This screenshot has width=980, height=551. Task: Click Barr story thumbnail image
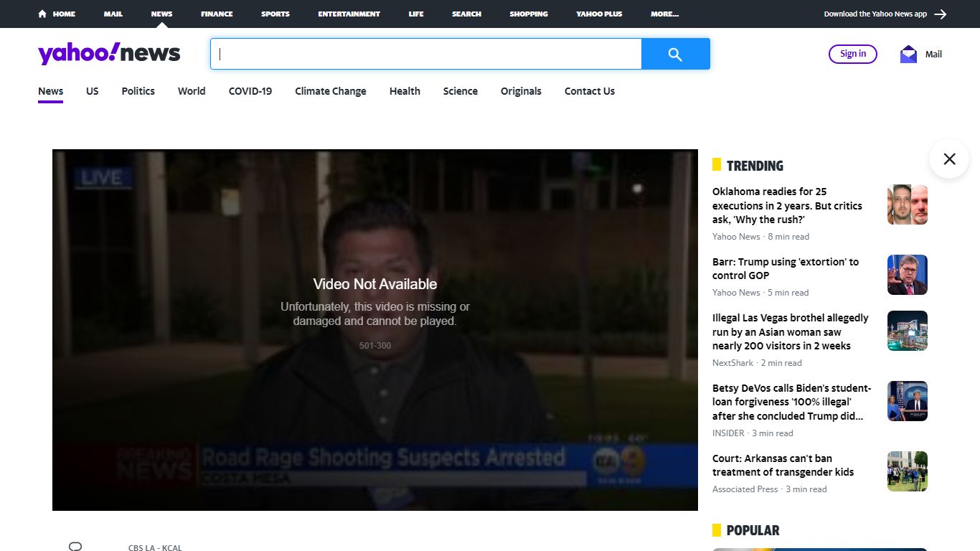coord(908,275)
